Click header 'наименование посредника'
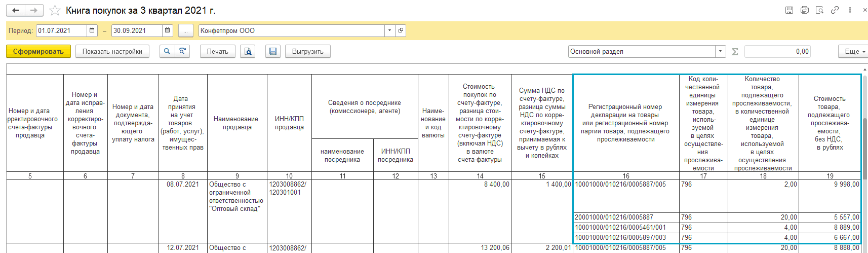Viewport: 868px width, 253px height. [342, 155]
